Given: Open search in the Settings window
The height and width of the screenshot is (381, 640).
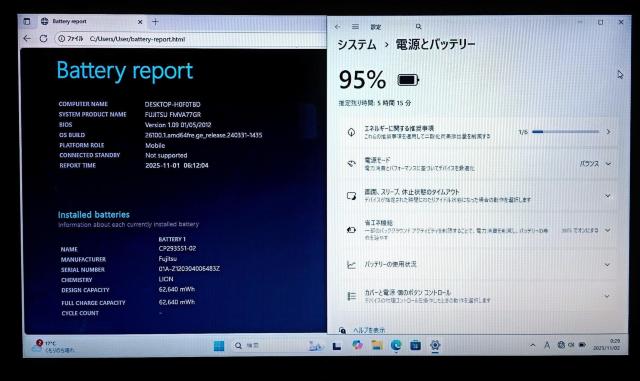Looking at the screenshot, I should [x=418, y=27].
